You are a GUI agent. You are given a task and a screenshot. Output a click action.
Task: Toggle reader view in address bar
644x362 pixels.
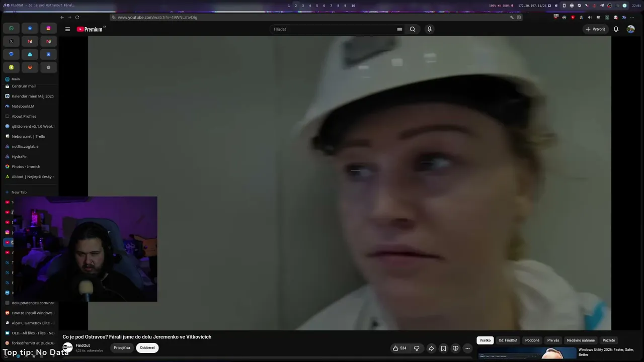point(519,17)
